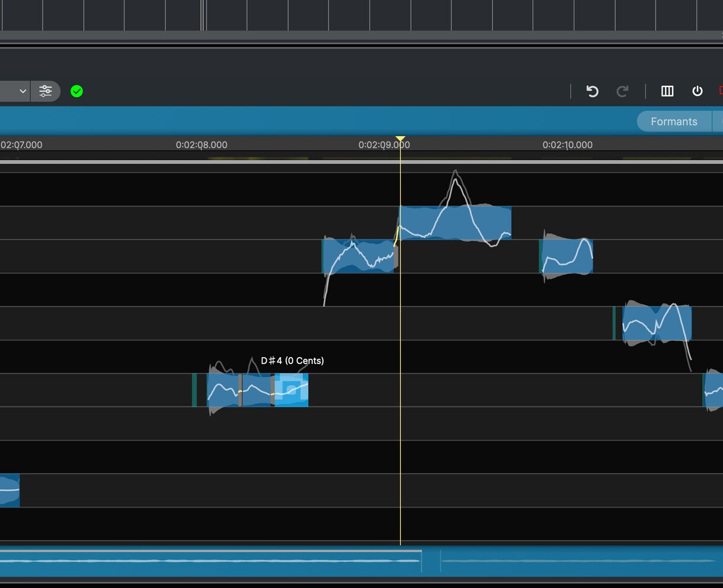Select the partial note block at left edge

pyautogui.click(x=9, y=490)
